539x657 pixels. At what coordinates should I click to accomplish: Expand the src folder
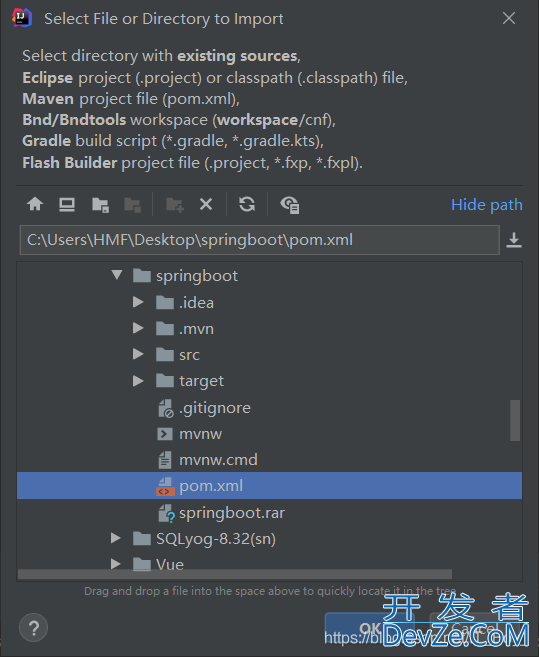138,354
